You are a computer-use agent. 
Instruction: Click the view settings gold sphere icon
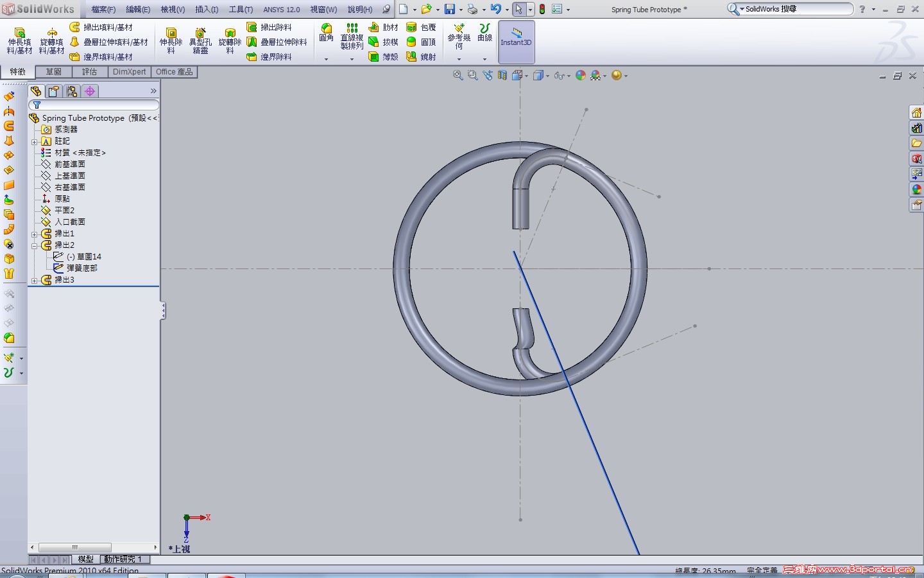(x=617, y=75)
